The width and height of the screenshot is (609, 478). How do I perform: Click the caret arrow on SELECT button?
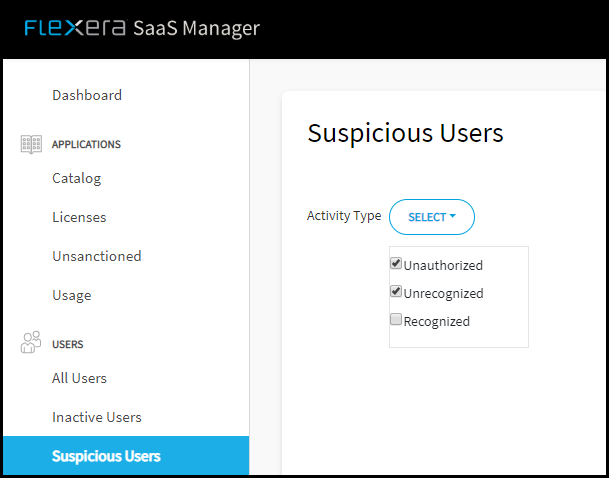tap(452, 216)
